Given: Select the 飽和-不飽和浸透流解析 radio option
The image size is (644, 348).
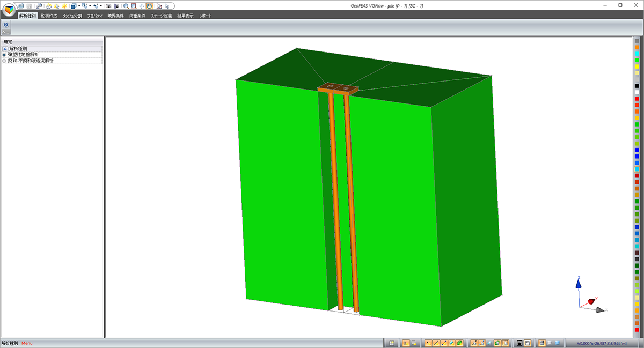Looking at the screenshot, I should [4, 61].
